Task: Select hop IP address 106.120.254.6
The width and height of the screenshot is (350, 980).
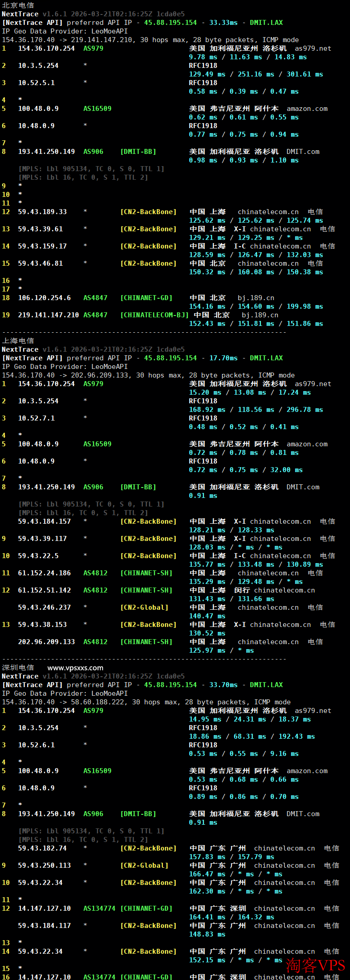Action: click(44, 298)
